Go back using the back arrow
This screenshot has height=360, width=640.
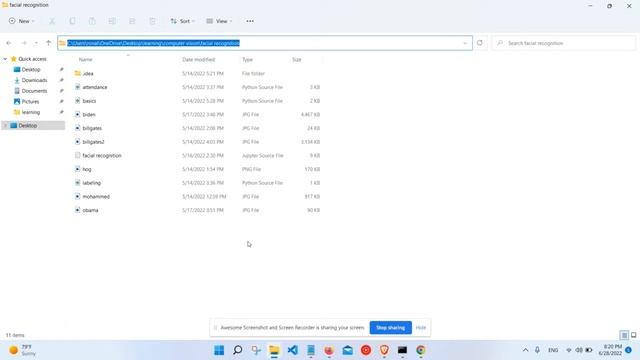[9, 43]
